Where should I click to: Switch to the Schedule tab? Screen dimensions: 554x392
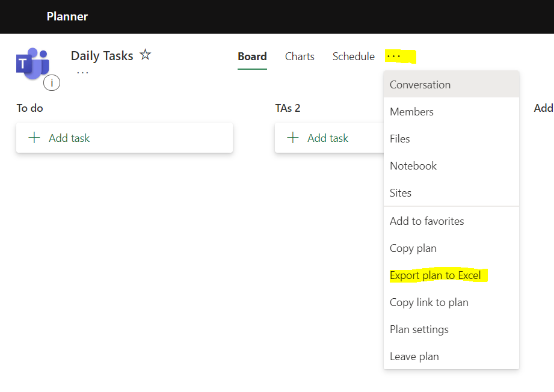[x=353, y=57]
